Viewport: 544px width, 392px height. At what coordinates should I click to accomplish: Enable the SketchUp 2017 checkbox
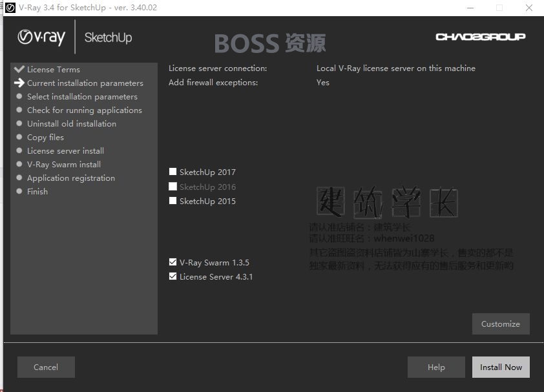click(173, 171)
